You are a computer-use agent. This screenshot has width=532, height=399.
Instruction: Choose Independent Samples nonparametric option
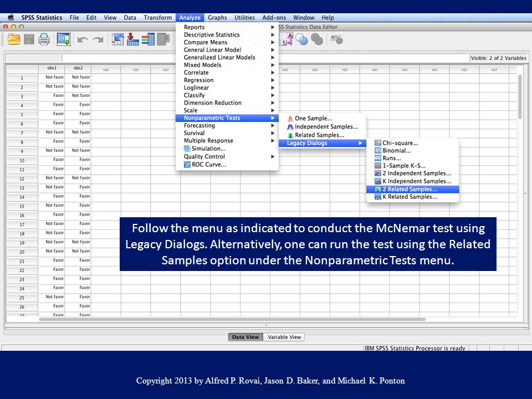[x=323, y=127]
